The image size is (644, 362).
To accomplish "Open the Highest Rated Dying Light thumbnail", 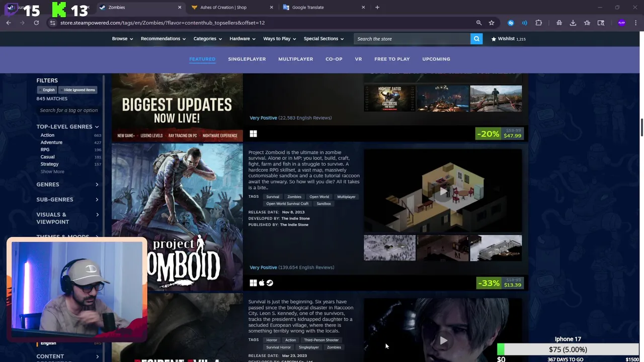I will coord(390,98).
